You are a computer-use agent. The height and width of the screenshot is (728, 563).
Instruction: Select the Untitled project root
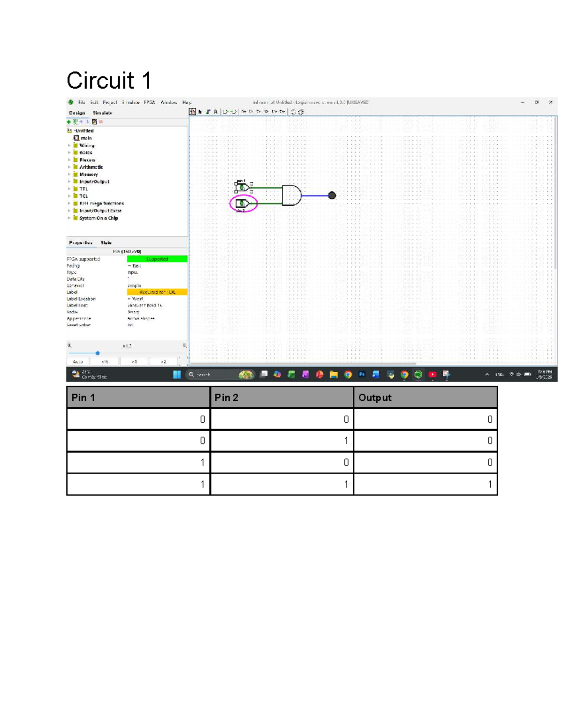coord(84,131)
